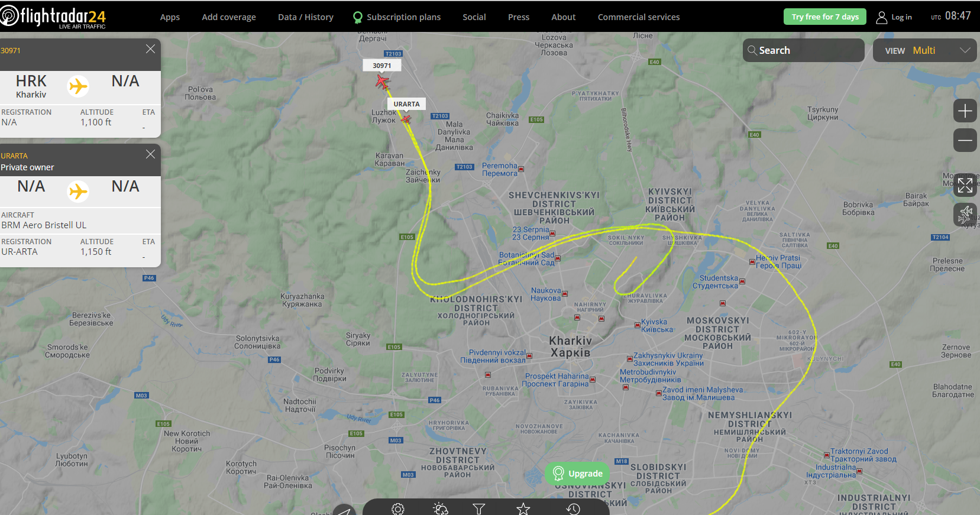Zoom in with the plus button
This screenshot has height=515, width=980.
click(965, 111)
